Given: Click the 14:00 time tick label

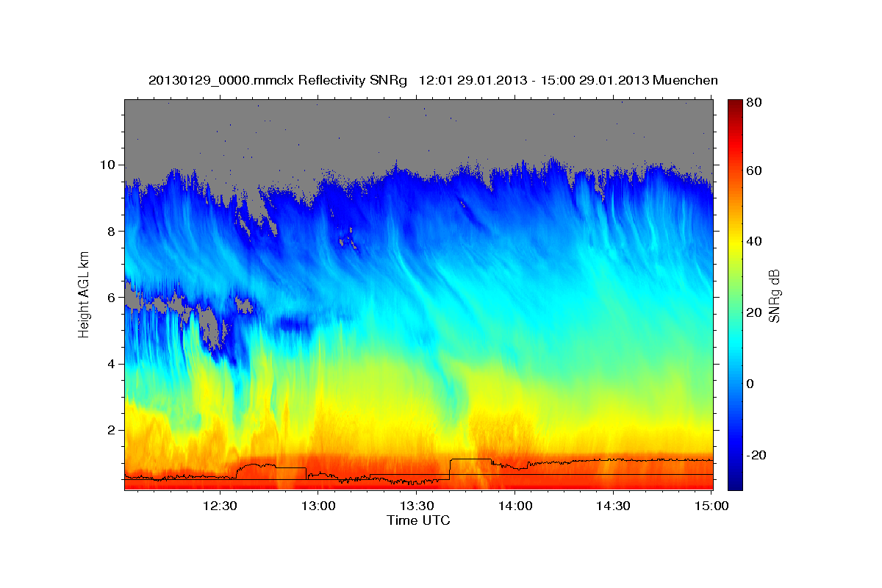Looking at the screenshot, I should tap(514, 506).
